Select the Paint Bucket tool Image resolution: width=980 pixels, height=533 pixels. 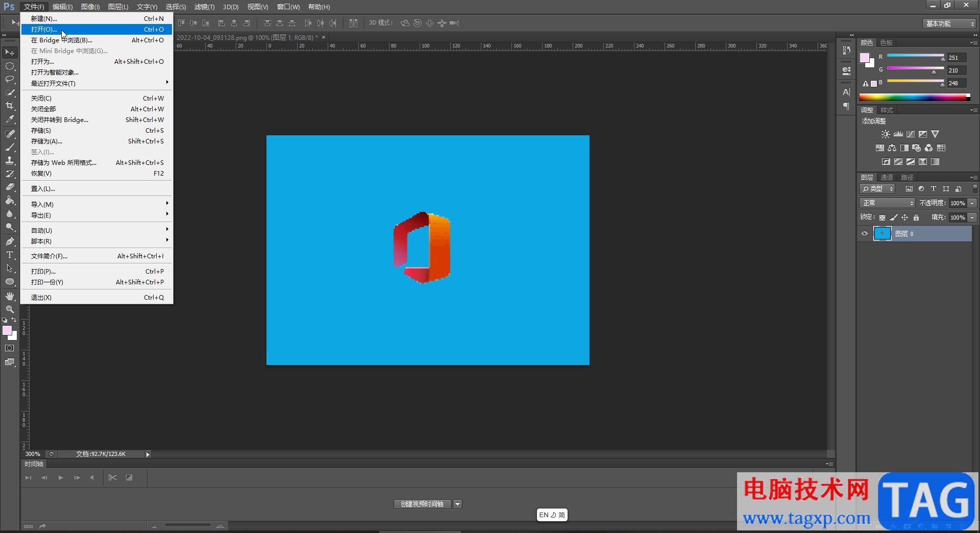[x=10, y=200]
